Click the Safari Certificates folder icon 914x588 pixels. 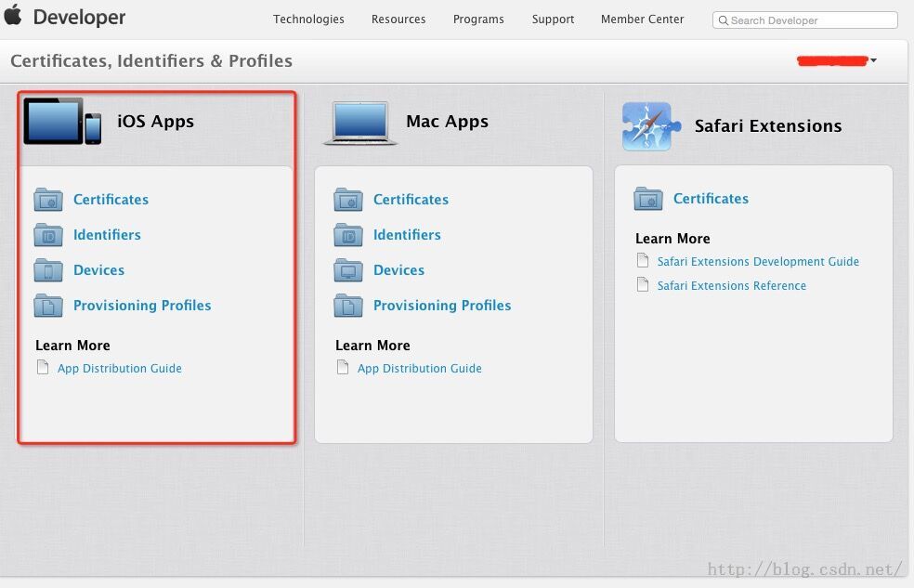pyautogui.click(x=648, y=199)
